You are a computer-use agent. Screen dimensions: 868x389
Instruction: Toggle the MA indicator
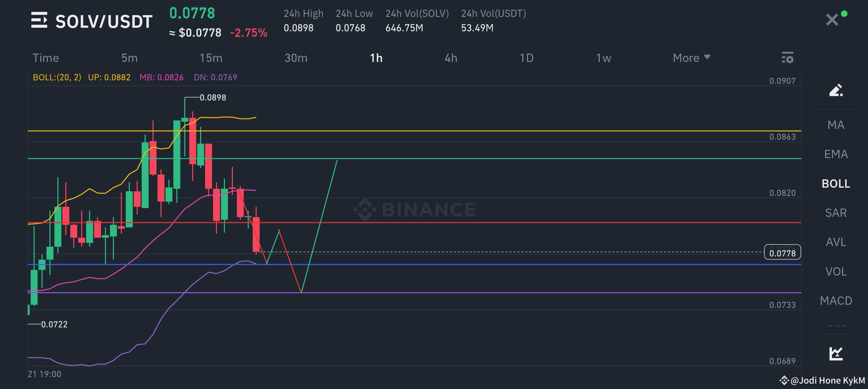coord(836,125)
